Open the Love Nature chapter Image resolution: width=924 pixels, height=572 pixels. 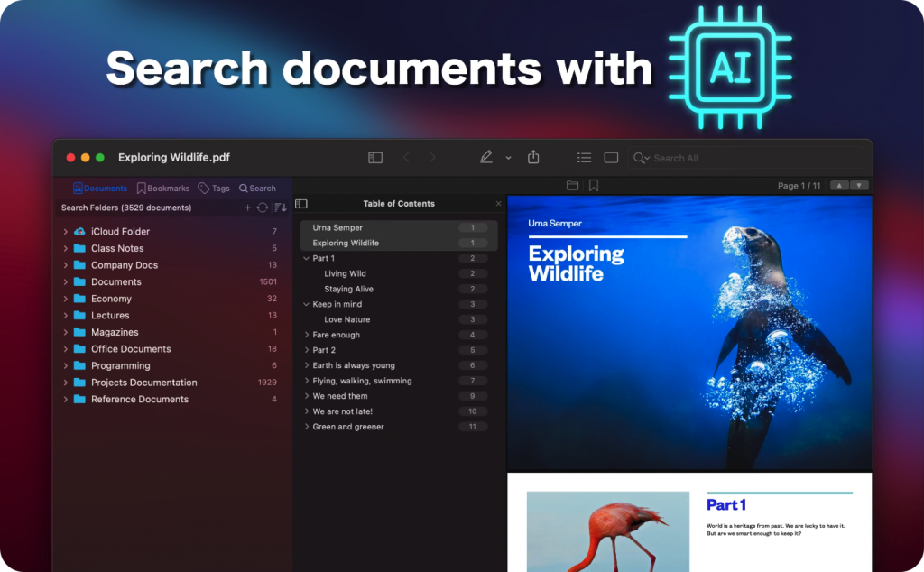(x=346, y=318)
